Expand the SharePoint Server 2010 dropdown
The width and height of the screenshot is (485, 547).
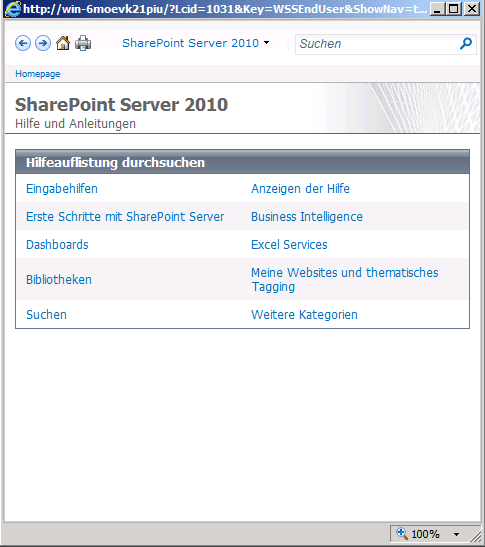(195, 43)
